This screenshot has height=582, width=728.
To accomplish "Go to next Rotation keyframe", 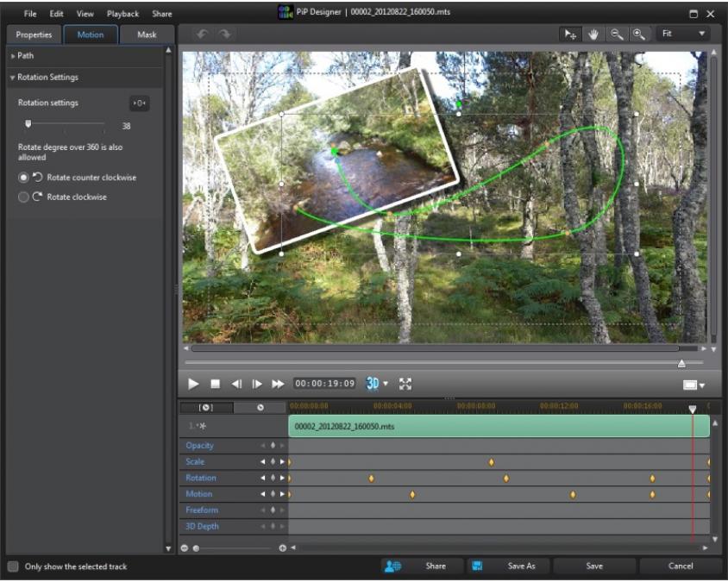I will (282, 478).
